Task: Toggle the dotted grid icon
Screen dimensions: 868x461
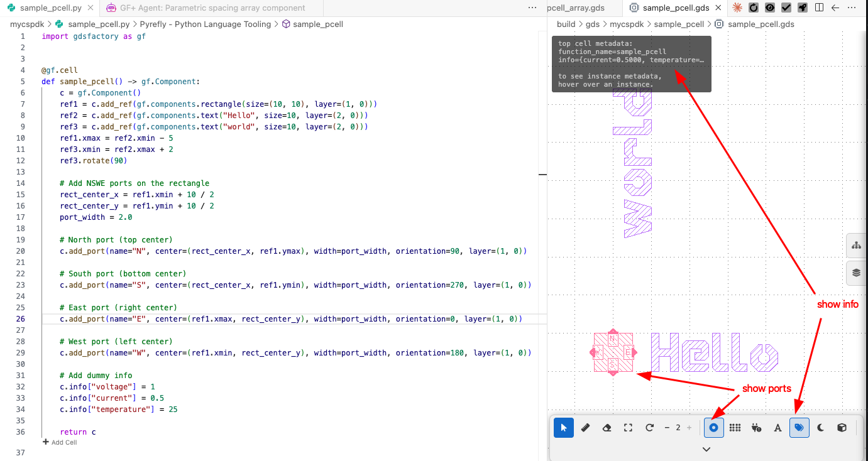Action: pyautogui.click(x=735, y=428)
